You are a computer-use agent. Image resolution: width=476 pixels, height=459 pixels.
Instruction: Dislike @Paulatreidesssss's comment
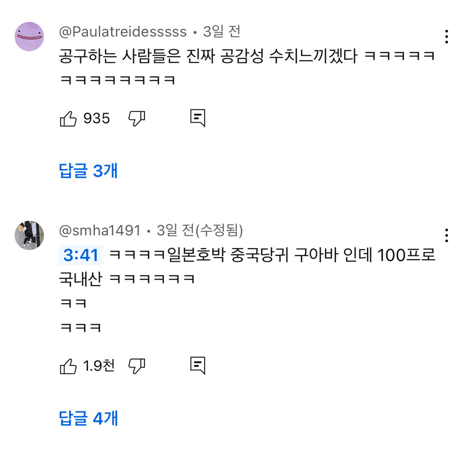(136, 118)
